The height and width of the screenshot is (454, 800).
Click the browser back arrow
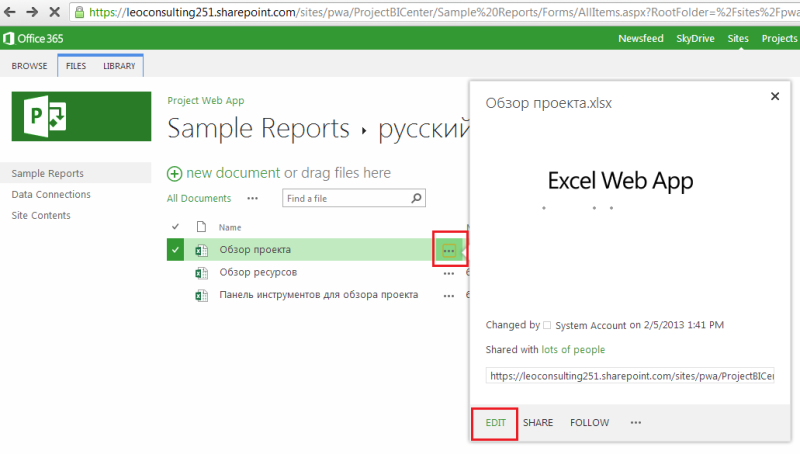pos(9,12)
